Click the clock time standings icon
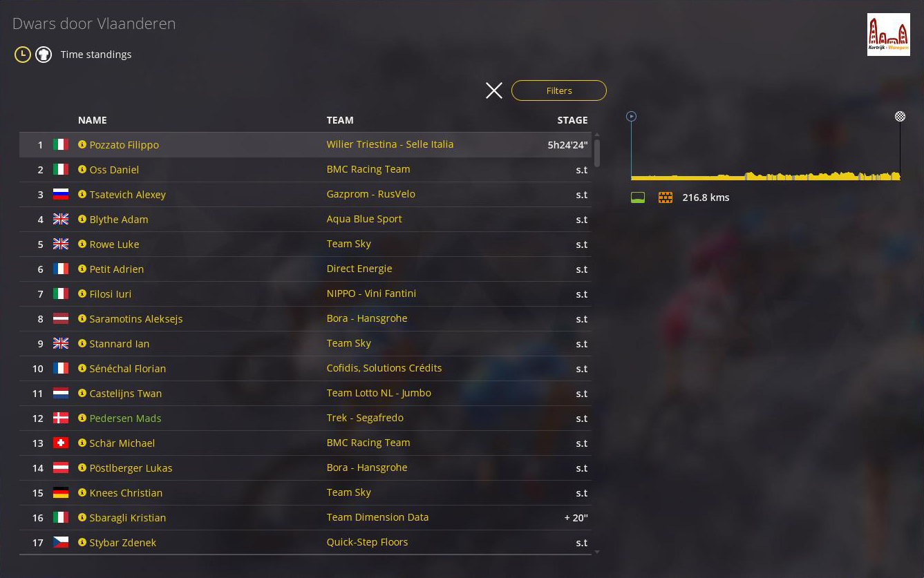The height and width of the screenshot is (578, 924). click(23, 55)
